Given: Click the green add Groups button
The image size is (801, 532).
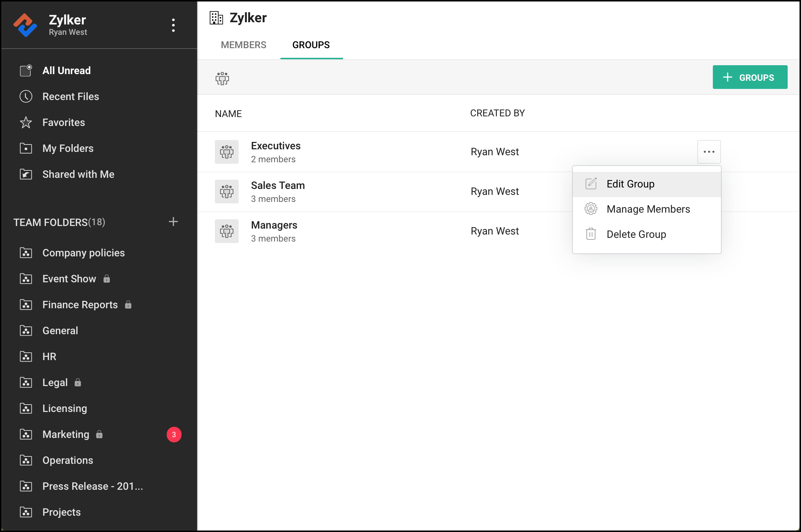Looking at the screenshot, I should (x=750, y=77).
